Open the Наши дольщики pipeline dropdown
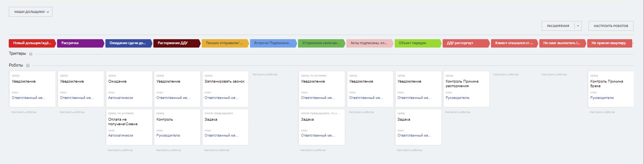The height and width of the screenshot is (164, 644). (31, 12)
